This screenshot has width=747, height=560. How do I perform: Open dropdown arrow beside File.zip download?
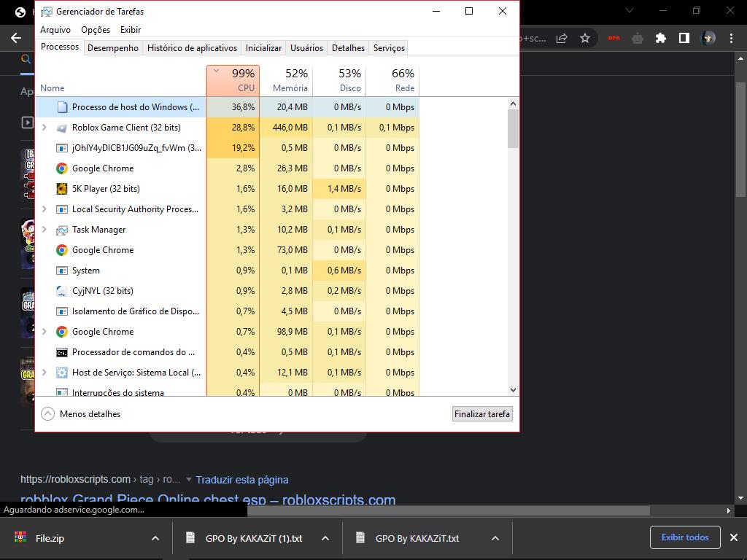pyautogui.click(x=155, y=538)
